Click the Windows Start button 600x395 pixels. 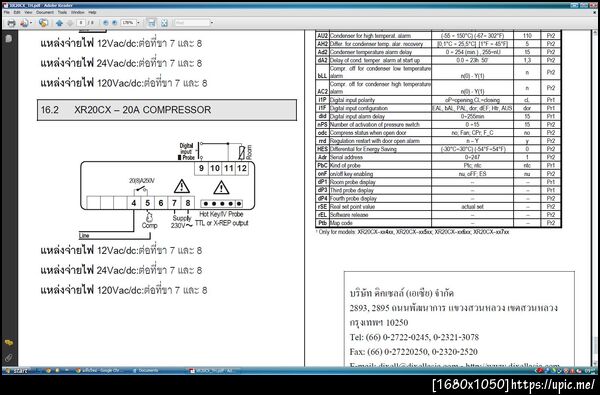pyautogui.click(x=15, y=371)
